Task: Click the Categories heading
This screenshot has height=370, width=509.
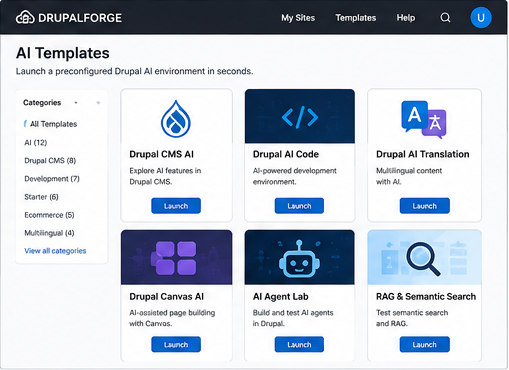Action: tap(42, 103)
